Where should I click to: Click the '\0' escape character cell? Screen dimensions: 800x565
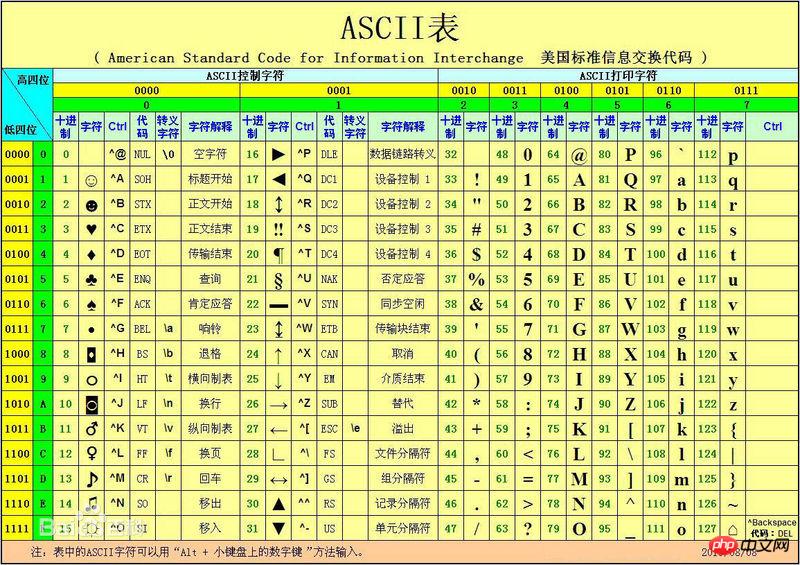pyautogui.click(x=168, y=154)
